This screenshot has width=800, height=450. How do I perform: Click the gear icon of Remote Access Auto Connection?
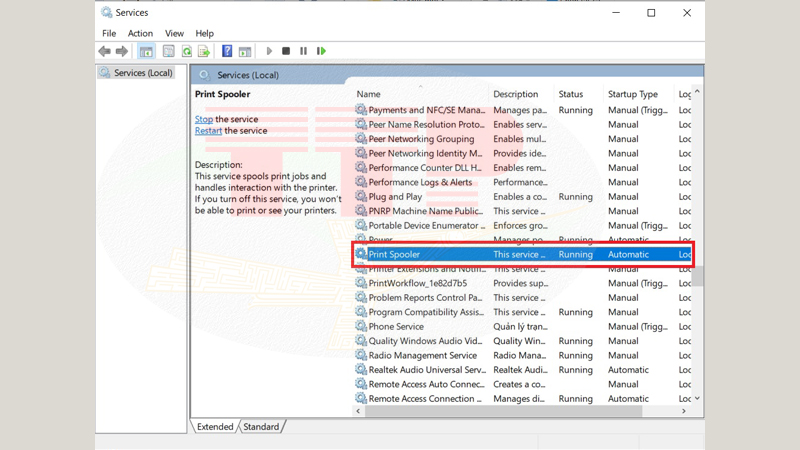pos(361,384)
